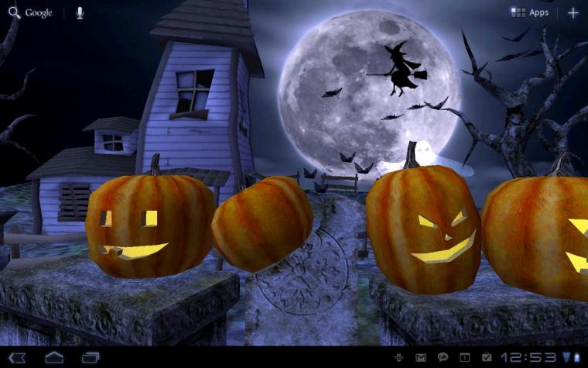Open the calendar notification icon
The width and height of the screenshot is (588, 368).
click(x=465, y=357)
